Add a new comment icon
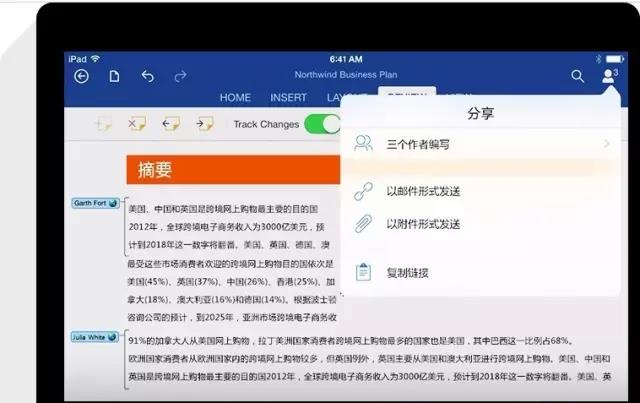 (103, 124)
